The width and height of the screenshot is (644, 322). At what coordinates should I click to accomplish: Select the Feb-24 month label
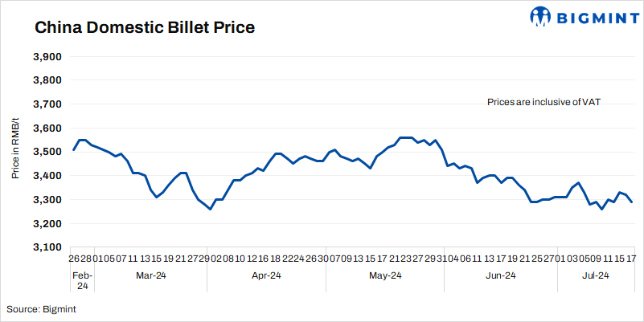click(83, 280)
